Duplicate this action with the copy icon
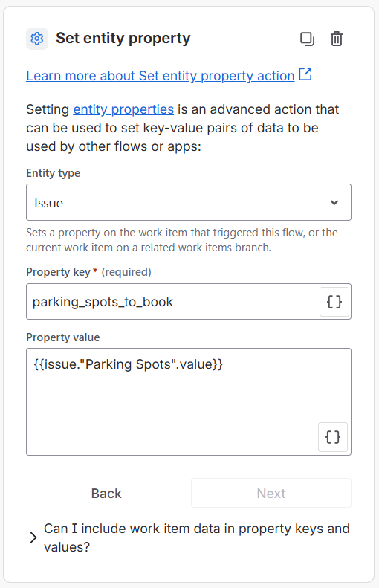Image resolution: width=379 pixels, height=588 pixels. point(307,39)
